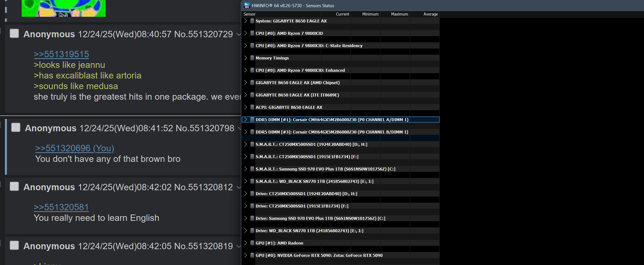The image size is (644, 265).
Task: Select the greentext line ">looks like jeannu"
Action: pyautogui.click(x=69, y=65)
